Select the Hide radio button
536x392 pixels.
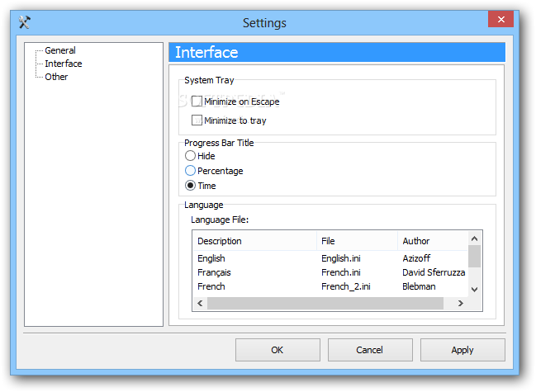[190, 156]
